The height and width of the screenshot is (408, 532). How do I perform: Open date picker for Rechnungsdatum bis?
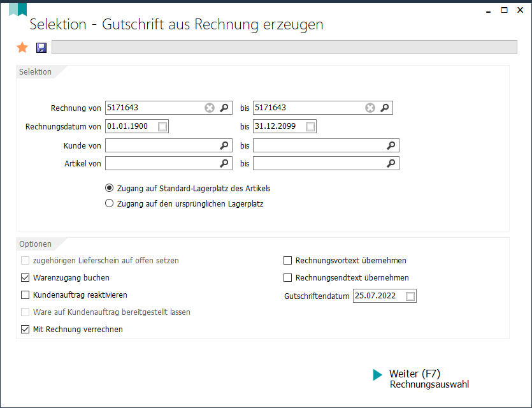[310, 127]
